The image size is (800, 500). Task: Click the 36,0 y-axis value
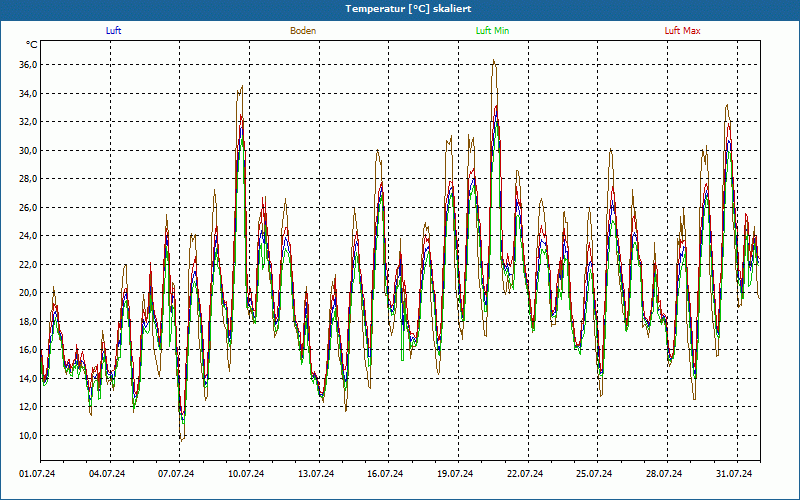pyautogui.click(x=29, y=65)
